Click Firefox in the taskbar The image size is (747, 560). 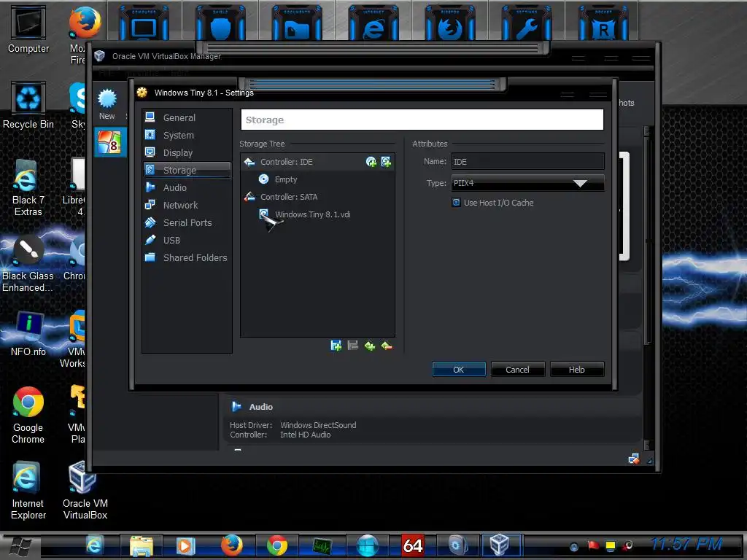231,545
